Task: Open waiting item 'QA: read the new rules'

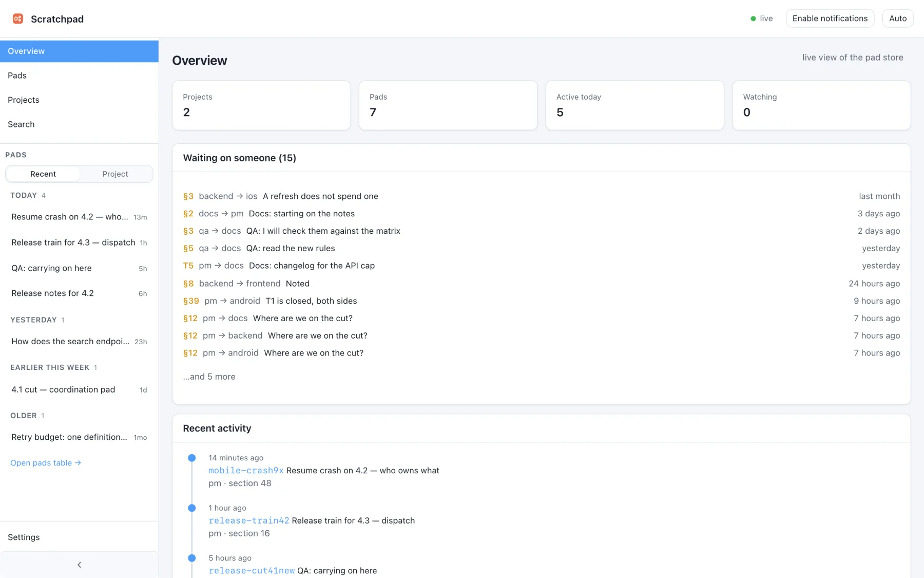Action: (x=542, y=249)
